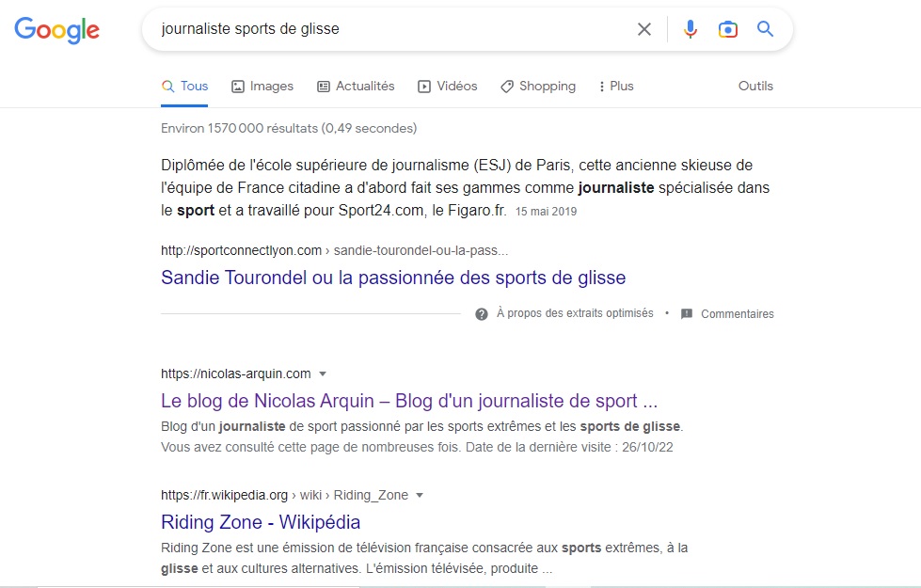
Task: Switch to the Images tab
Action: pos(262,87)
